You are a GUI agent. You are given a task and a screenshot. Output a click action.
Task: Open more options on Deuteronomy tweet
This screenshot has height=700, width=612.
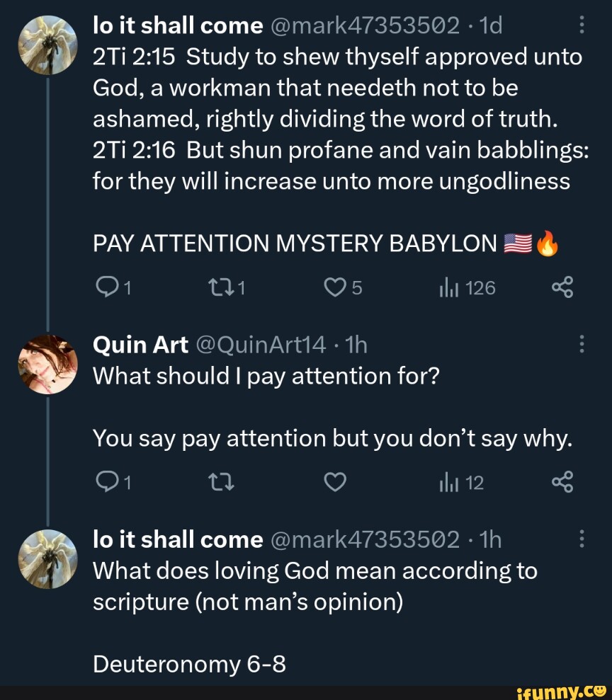click(x=582, y=540)
